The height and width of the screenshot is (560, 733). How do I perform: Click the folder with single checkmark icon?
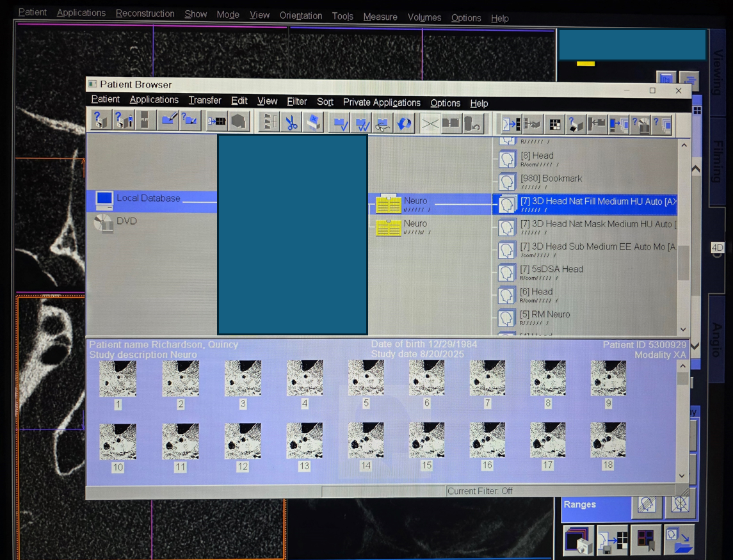click(x=340, y=123)
